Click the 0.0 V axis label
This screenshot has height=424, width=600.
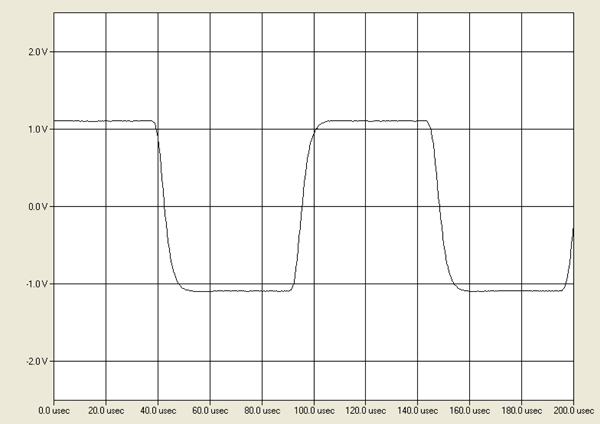[x=38, y=207]
